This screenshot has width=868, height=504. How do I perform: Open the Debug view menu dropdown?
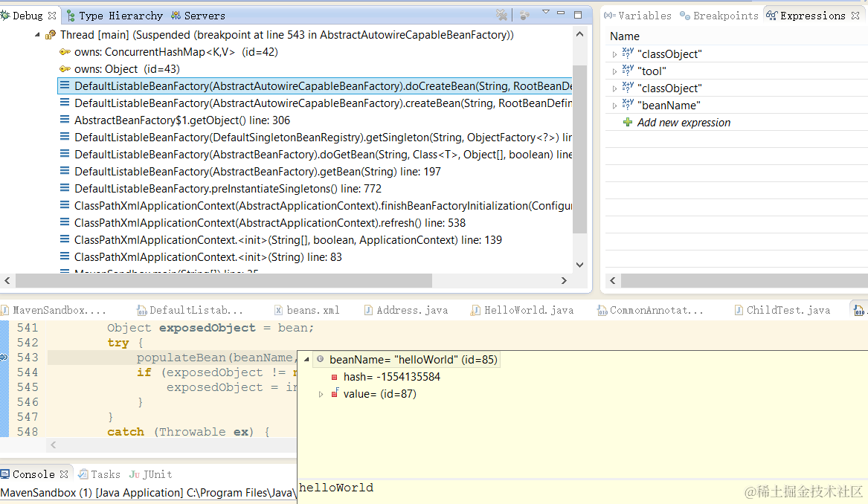[546, 12]
